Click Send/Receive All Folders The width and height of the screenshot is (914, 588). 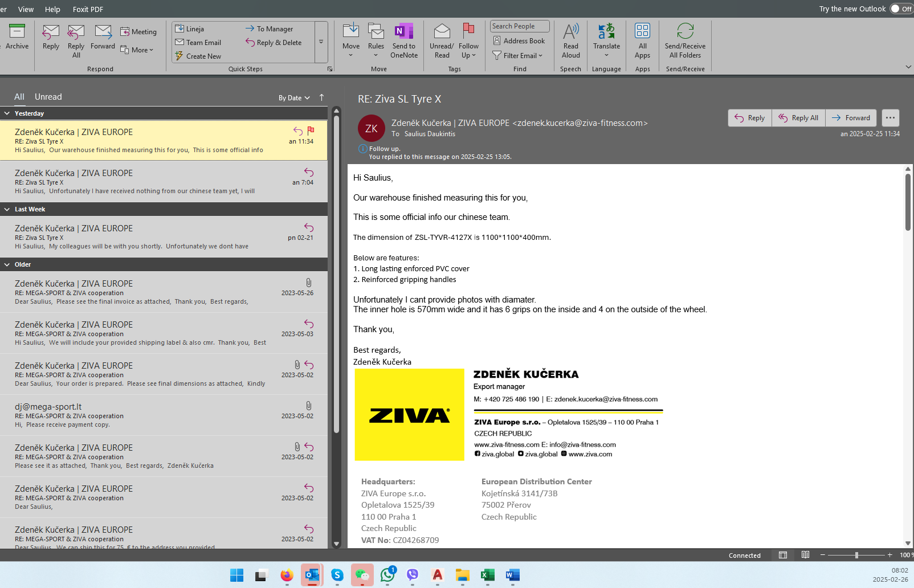tap(685, 32)
